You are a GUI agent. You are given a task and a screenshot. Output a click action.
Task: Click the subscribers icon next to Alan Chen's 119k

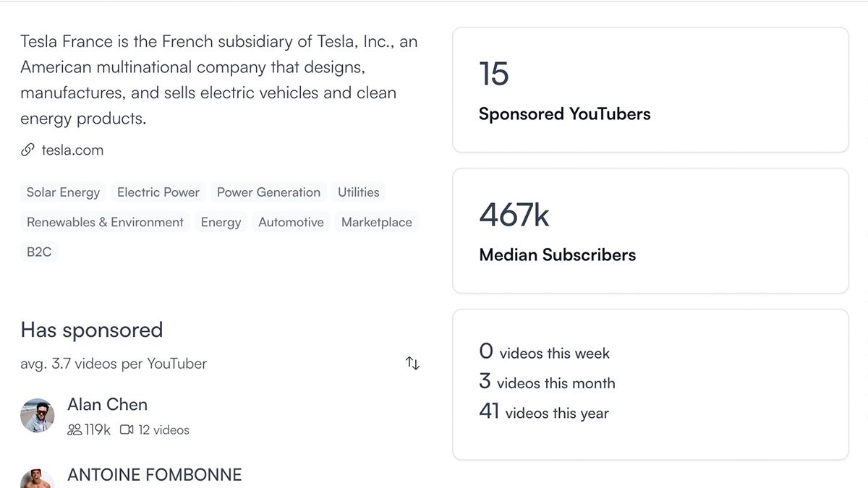click(x=74, y=429)
